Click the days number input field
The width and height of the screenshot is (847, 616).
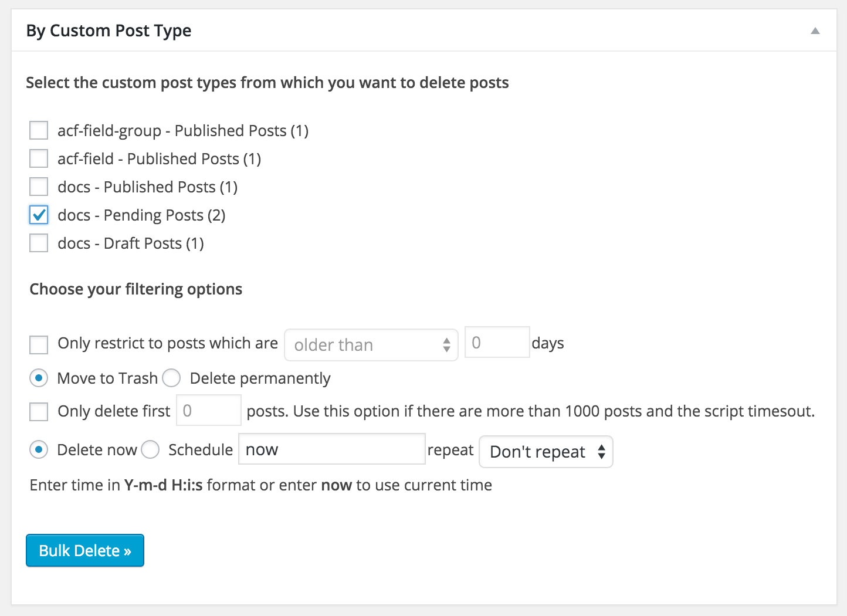pos(497,343)
